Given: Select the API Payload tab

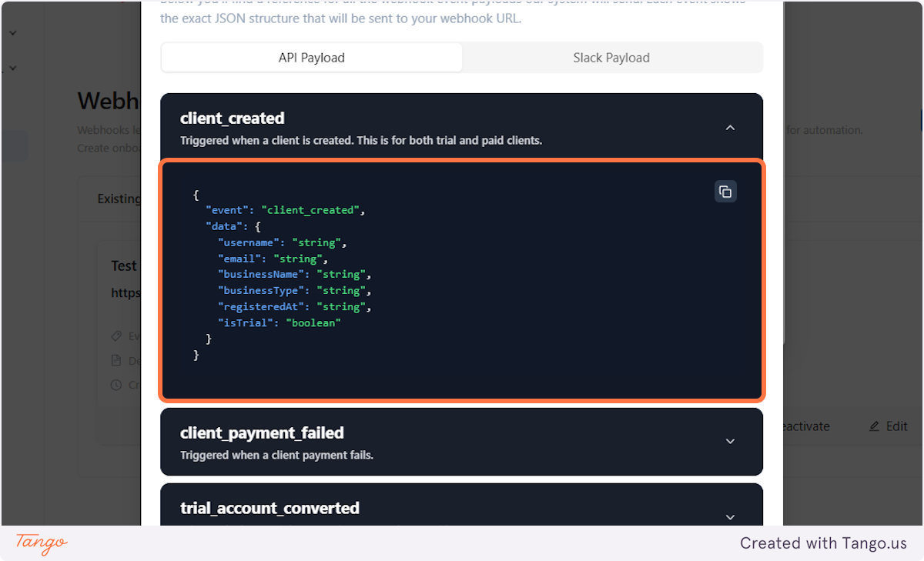Looking at the screenshot, I should [x=312, y=58].
